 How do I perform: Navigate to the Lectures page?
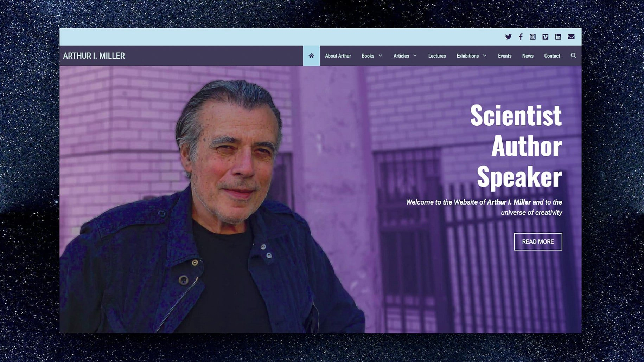437,56
